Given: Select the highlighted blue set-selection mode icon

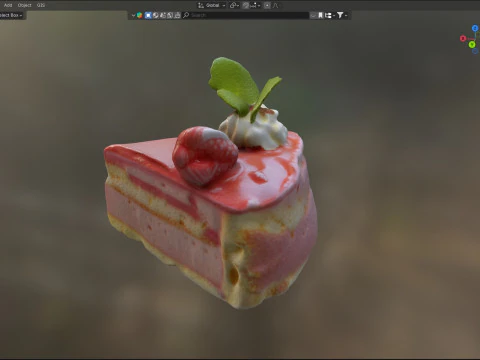Looking at the screenshot, I should (148, 15).
